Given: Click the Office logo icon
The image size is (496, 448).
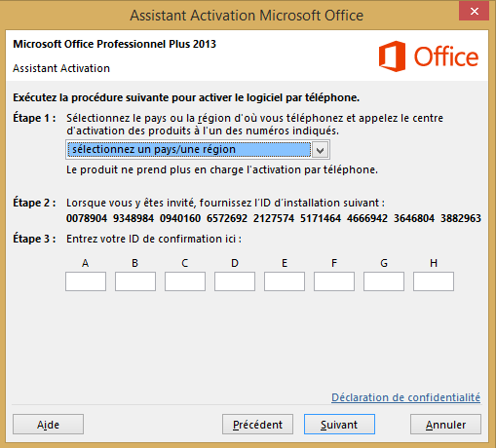Looking at the screenshot, I should point(392,56).
